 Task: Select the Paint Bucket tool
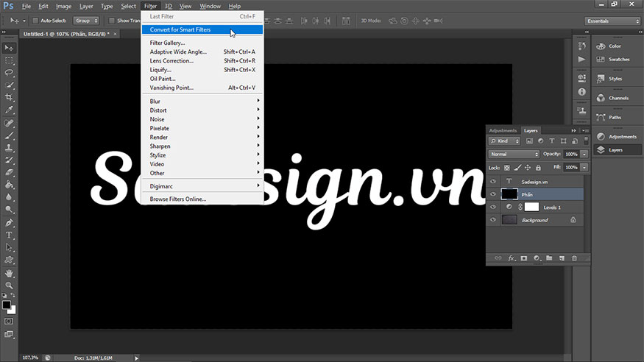click(x=9, y=185)
